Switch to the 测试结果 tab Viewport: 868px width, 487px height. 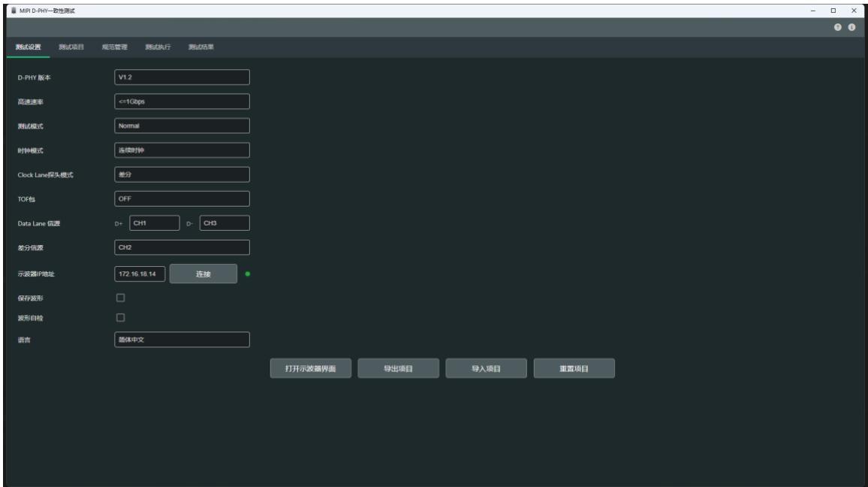[x=201, y=47]
